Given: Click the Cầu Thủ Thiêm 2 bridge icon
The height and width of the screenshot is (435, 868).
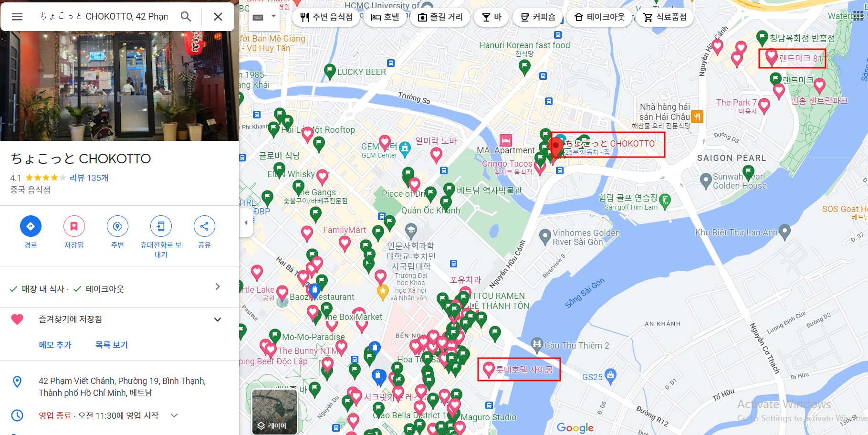Looking at the screenshot, I should [537, 344].
